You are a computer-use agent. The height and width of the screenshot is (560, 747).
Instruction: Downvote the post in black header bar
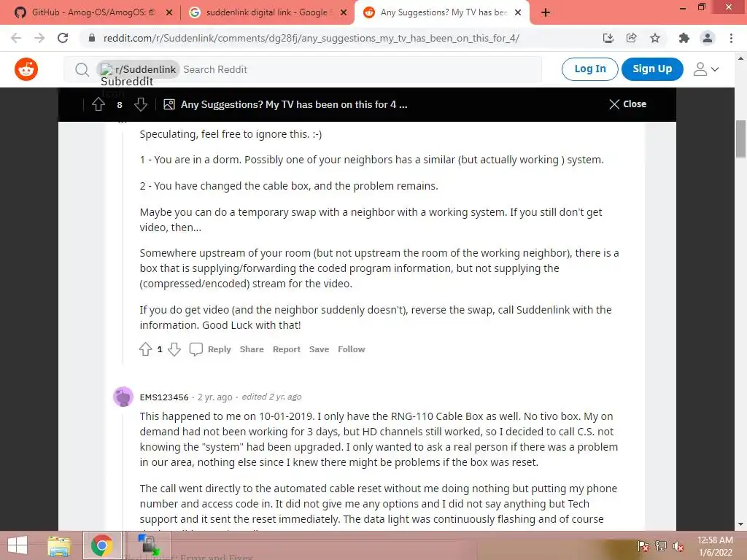pyautogui.click(x=141, y=104)
